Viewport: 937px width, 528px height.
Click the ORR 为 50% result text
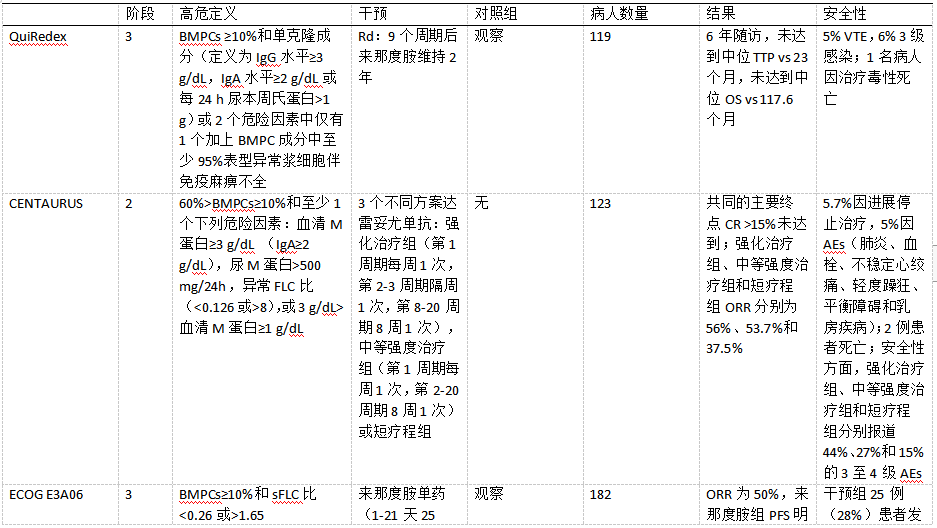pyautogui.click(x=742, y=494)
